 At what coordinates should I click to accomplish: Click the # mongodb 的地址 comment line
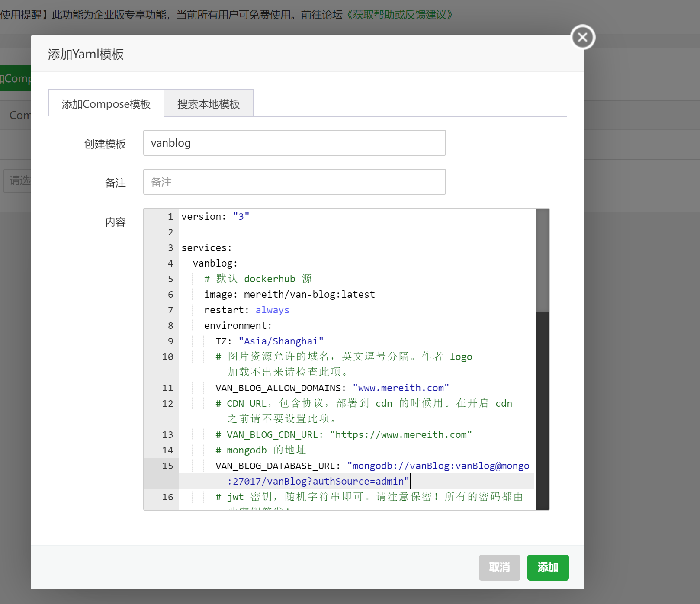tap(261, 450)
